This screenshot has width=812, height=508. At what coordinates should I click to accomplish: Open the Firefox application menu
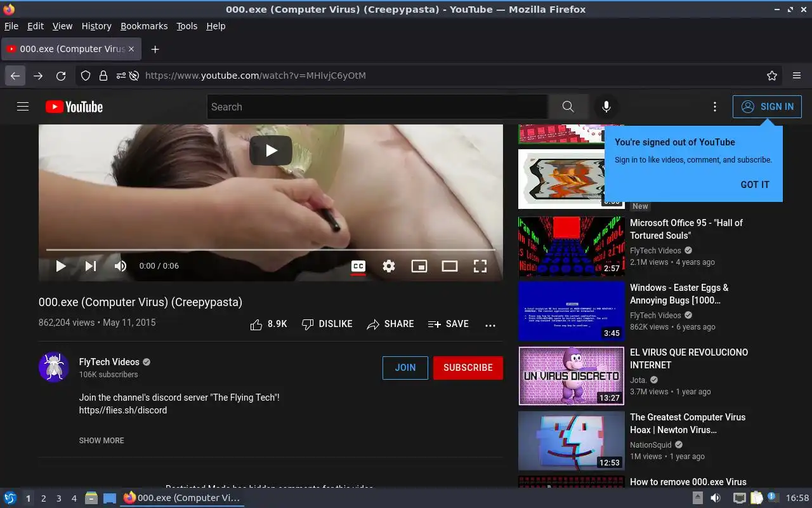pyautogui.click(x=797, y=76)
